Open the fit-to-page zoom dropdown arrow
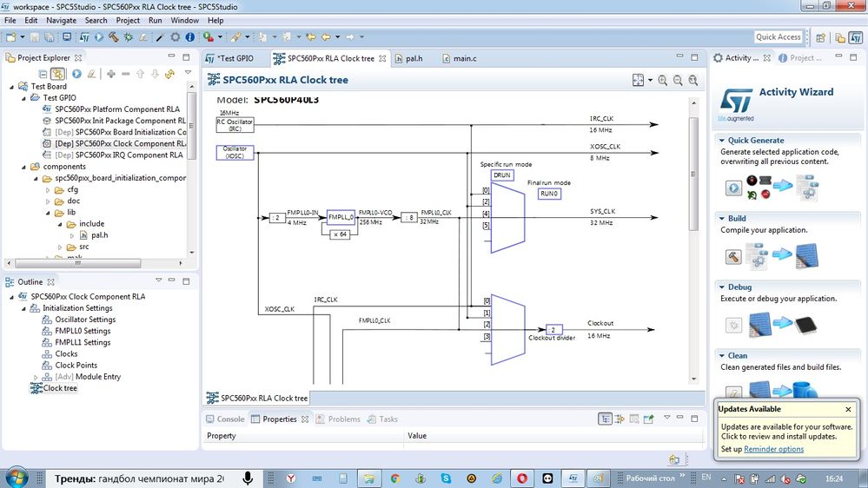 point(650,80)
